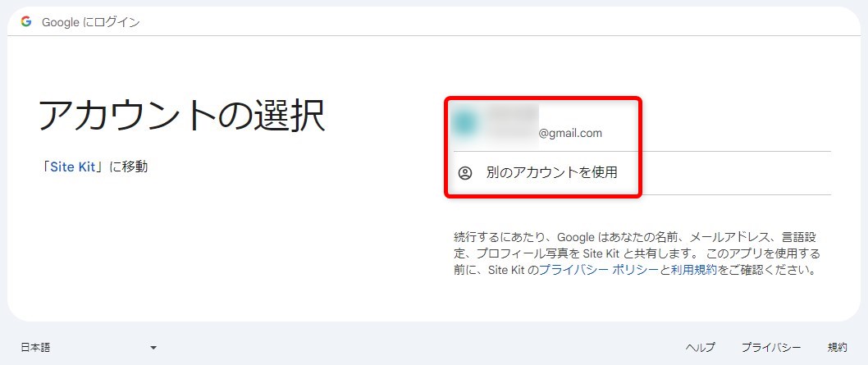This screenshot has height=365, width=868.
Task: Open プライバシー in the footer
Action: [770, 347]
